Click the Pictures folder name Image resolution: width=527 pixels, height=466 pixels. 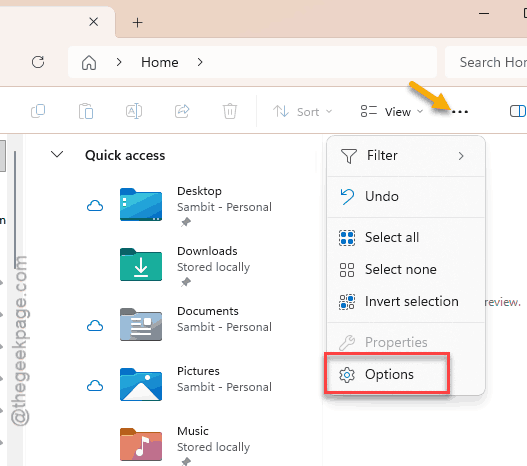click(x=198, y=371)
